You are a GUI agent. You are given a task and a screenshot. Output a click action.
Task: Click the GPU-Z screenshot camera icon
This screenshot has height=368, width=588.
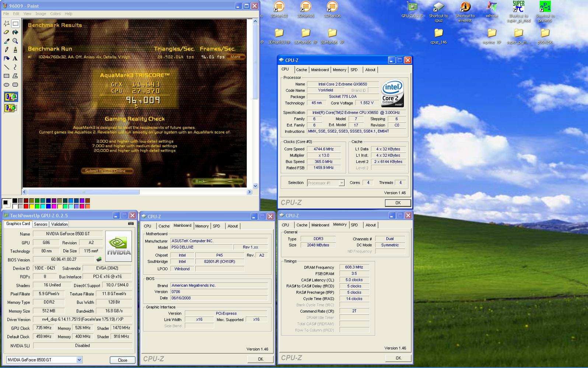131,223
